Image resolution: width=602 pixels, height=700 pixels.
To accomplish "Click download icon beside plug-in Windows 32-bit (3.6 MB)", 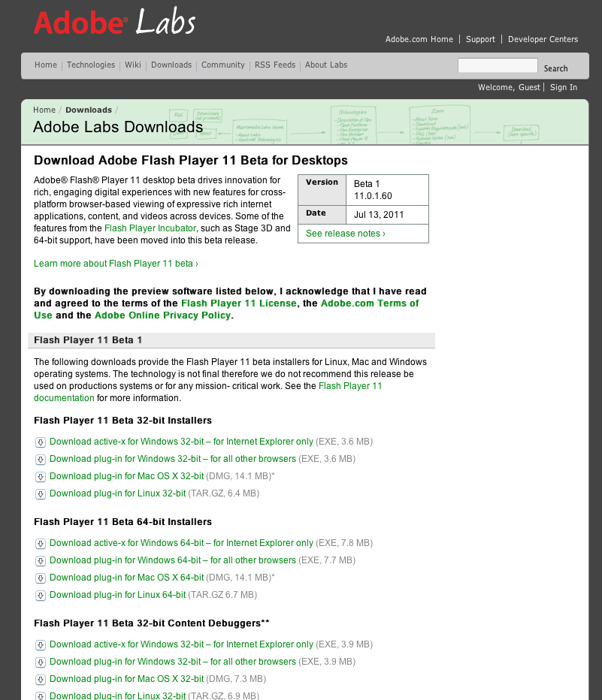I will [40, 460].
